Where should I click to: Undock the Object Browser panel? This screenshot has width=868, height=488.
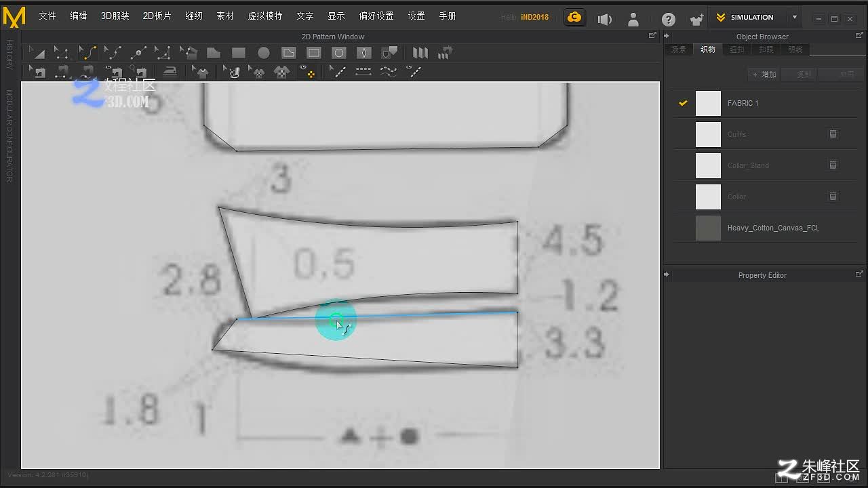[859, 36]
